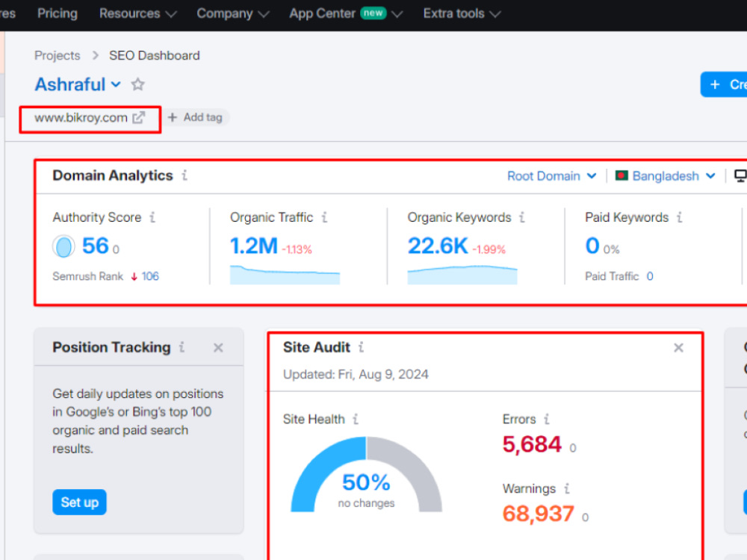This screenshot has width=747, height=560.
Task: Click the Organic Keywords trend chart
Action: point(462,275)
